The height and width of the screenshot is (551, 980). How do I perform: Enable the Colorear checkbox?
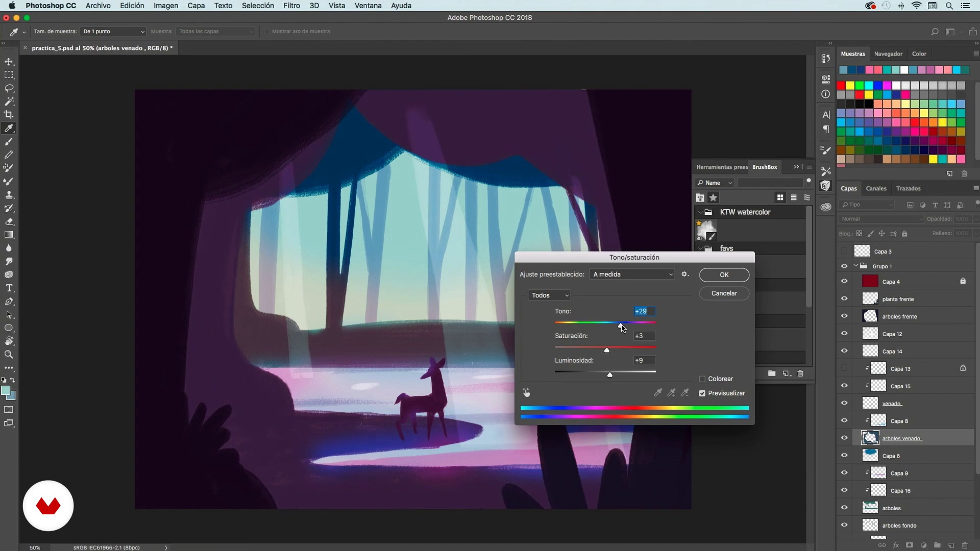click(702, 379)
